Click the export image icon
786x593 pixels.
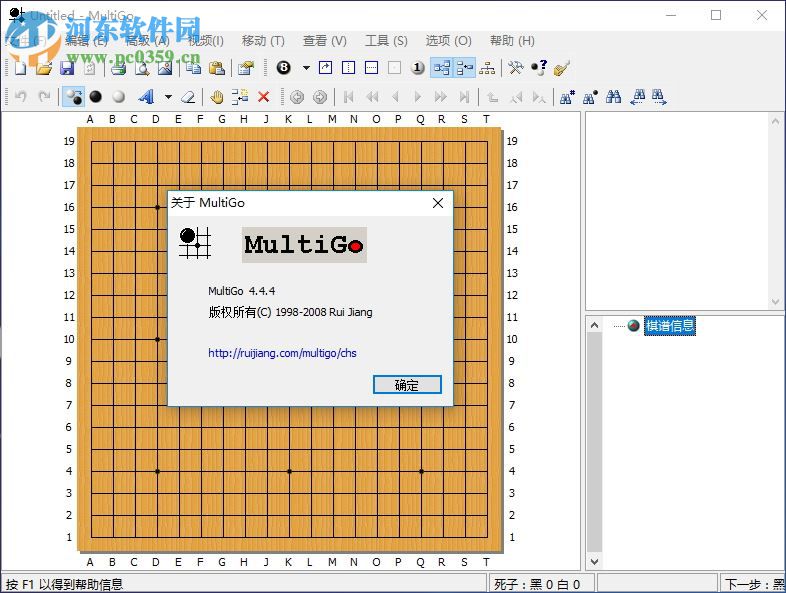pos(165,68)
